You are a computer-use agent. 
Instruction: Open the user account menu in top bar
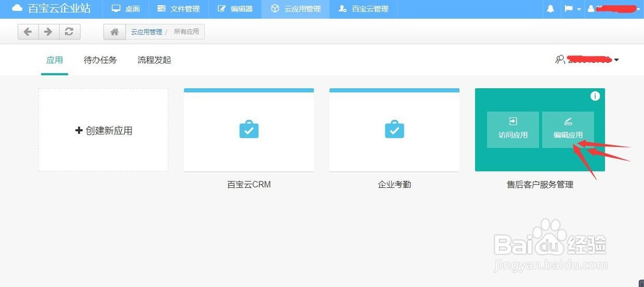614,8
